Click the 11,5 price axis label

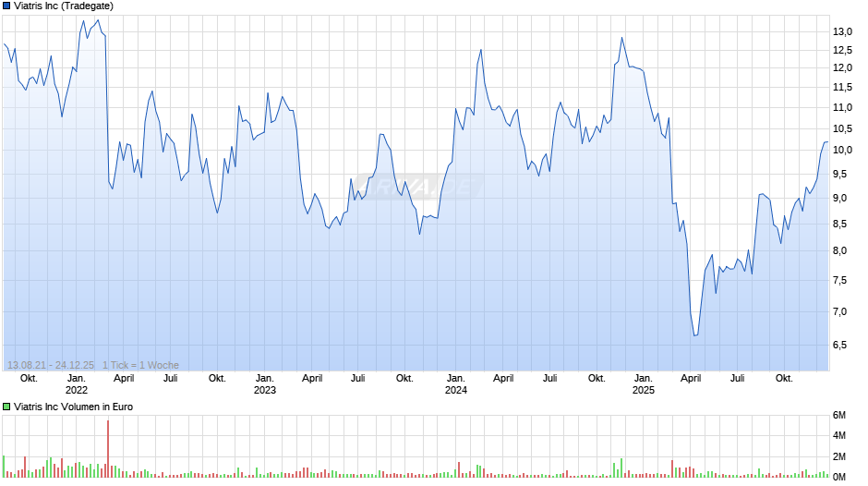click(842, 87)
